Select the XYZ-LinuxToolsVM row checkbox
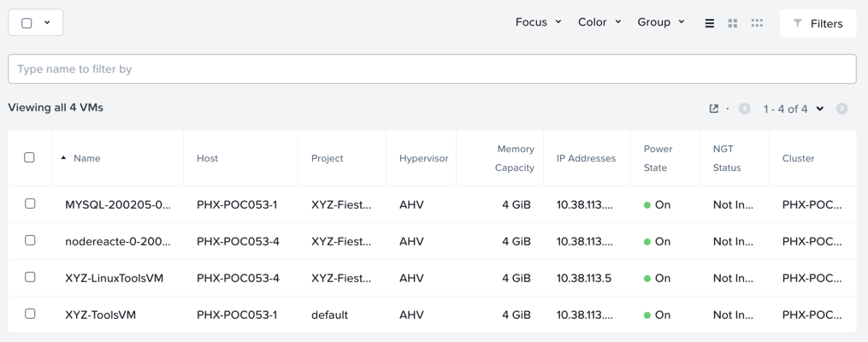Viewport: 868px width, 342px height. [30, 277]
